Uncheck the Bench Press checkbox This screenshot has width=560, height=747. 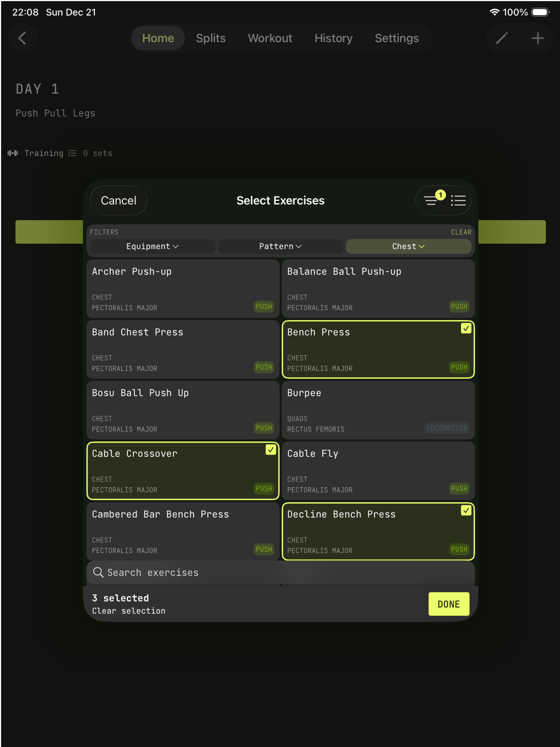tap(466, 328)
